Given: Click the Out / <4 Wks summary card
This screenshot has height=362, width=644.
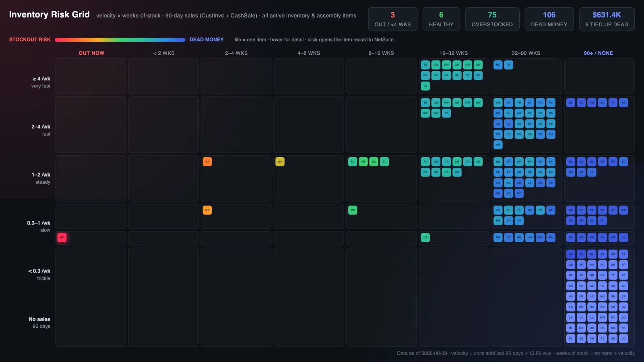Looking at the screenshot, I should [393, 19].
